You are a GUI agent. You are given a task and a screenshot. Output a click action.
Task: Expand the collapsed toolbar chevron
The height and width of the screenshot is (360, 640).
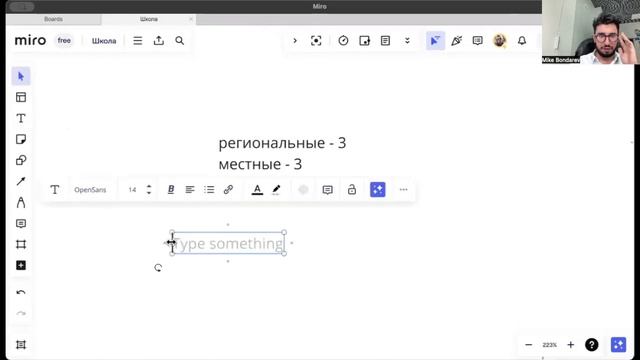click(295, 40)
